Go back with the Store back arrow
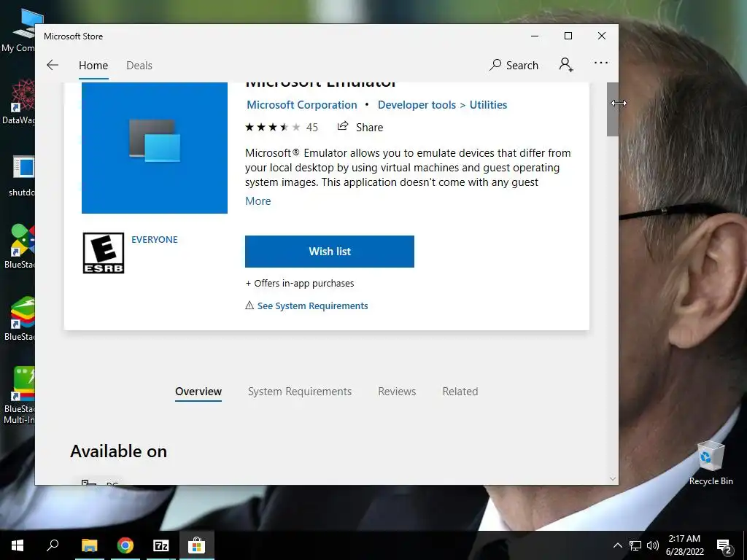 [x=53, y=65]
